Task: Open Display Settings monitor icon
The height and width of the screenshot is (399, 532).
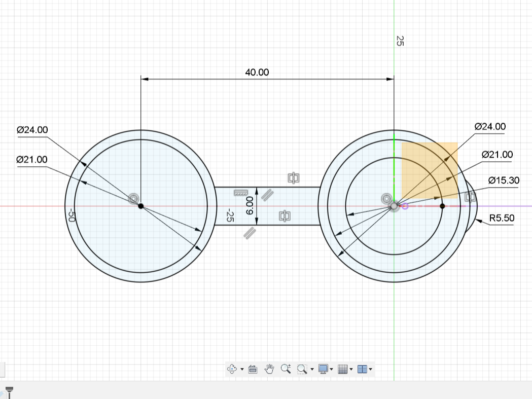Action: [323, 370]
